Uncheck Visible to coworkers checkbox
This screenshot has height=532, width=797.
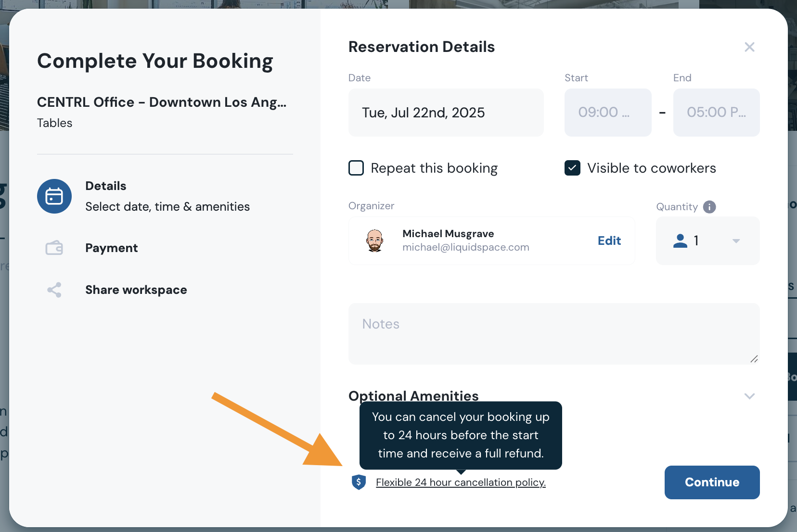pos(572,168)
